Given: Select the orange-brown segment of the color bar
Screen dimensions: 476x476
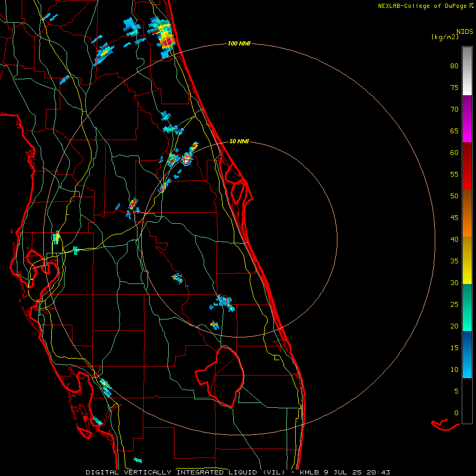Looking at the screenshot, I should (x=467, y=213).
